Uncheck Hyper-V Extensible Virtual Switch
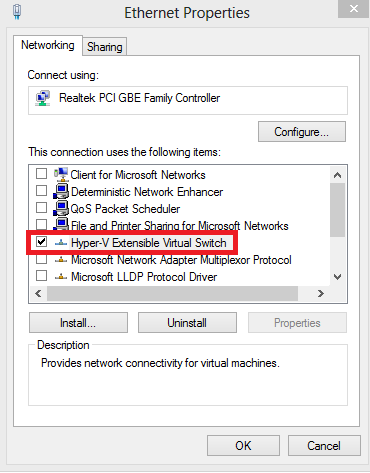Image resolution: width=370 pixels, height=473 pixels. coord(41,242)
